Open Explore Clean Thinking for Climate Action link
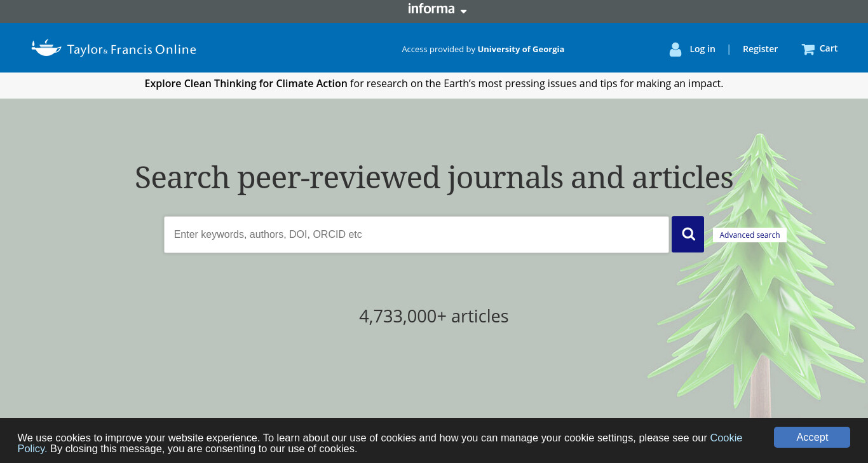The height and width of the screenshot is (463, 868). pos(246,83)
